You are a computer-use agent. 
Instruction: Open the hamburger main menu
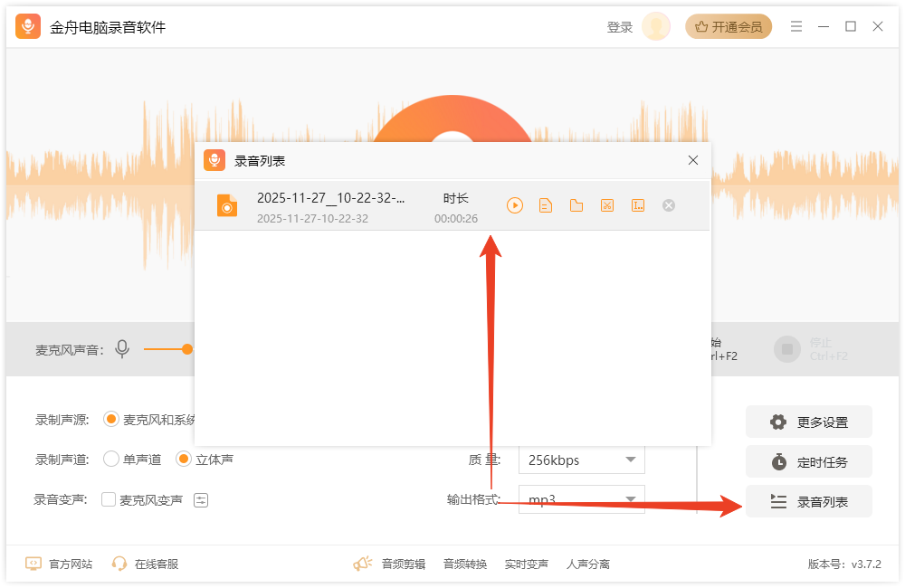point(796,26)
